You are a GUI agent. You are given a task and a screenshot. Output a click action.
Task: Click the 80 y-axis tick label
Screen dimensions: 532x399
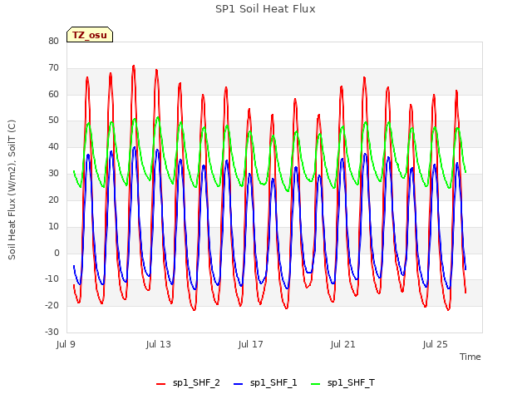pyautogui.click(x=53, y=41)
